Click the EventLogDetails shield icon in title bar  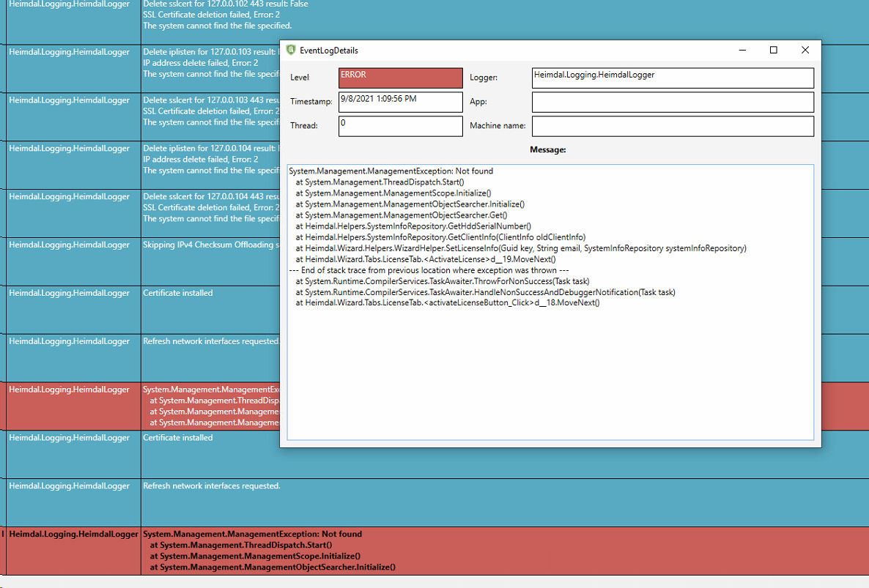click(x=291, y=50)
